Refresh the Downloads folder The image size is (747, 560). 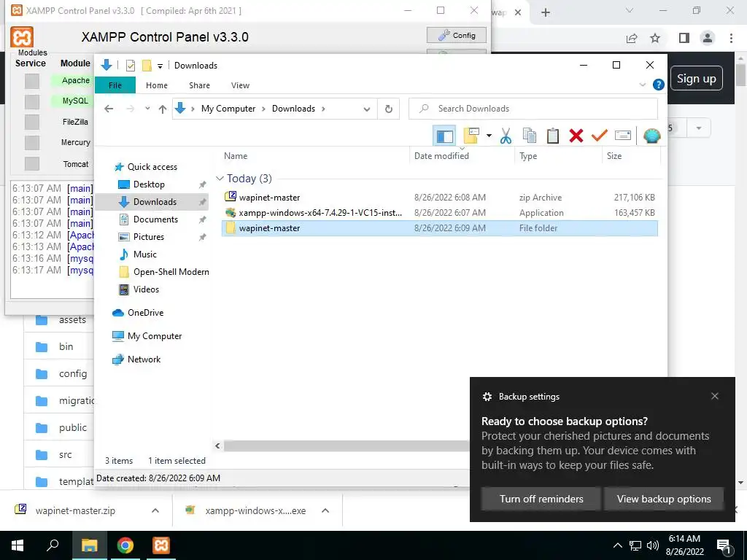[389, 109]
